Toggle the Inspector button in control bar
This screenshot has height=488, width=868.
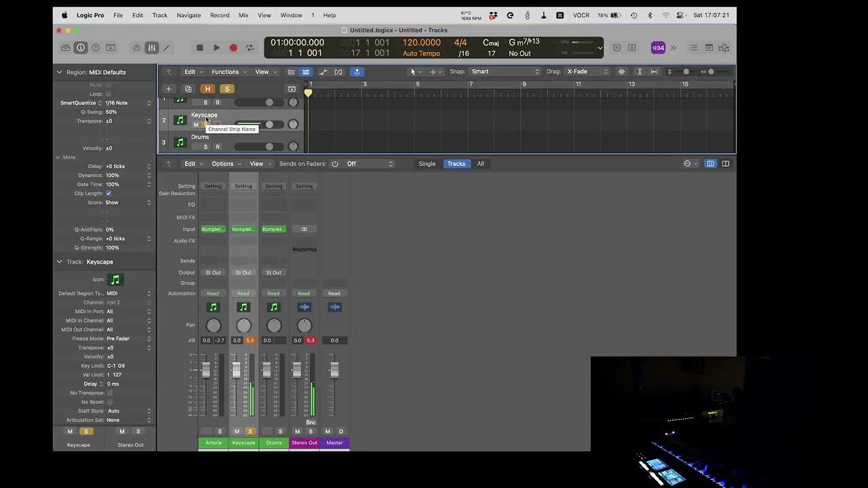click(81, 47)
